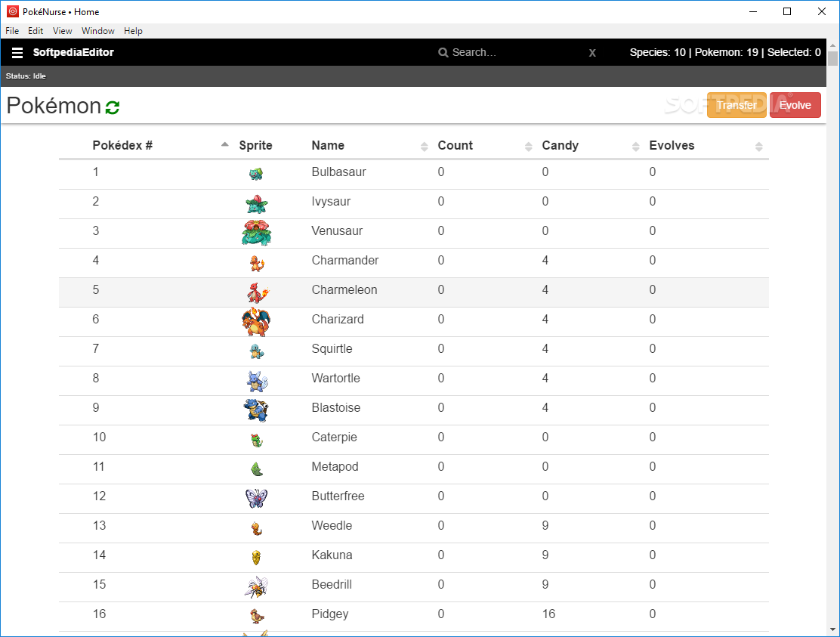This screenshot has height=637, width=840.
Task: Click the Charmander name cell
Action: pyautogui.click(x=345, y=261)
